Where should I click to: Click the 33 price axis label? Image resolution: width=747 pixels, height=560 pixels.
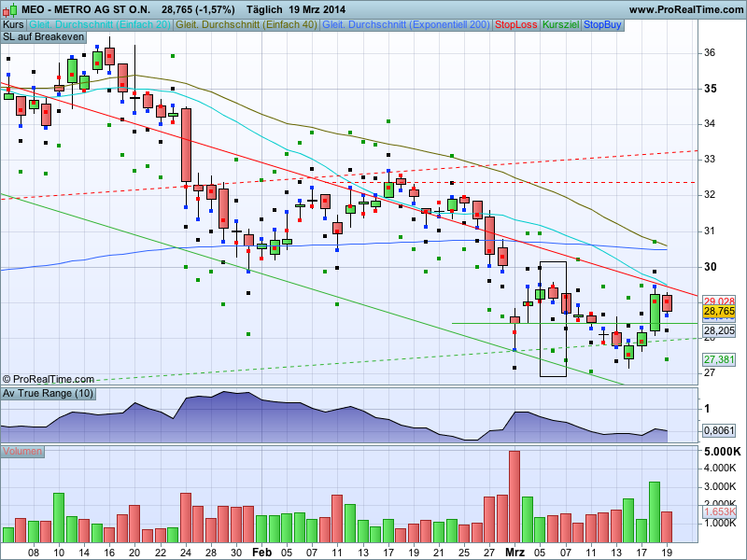pos(710,159)
